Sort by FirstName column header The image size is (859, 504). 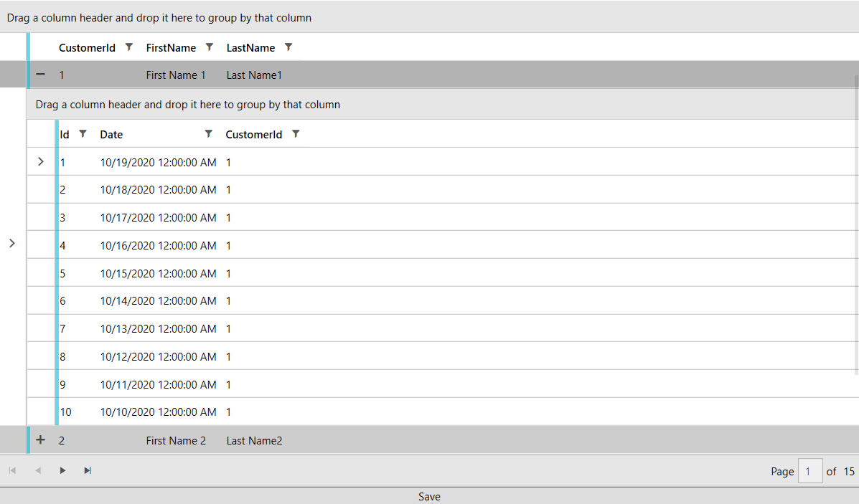coord(171,48)
